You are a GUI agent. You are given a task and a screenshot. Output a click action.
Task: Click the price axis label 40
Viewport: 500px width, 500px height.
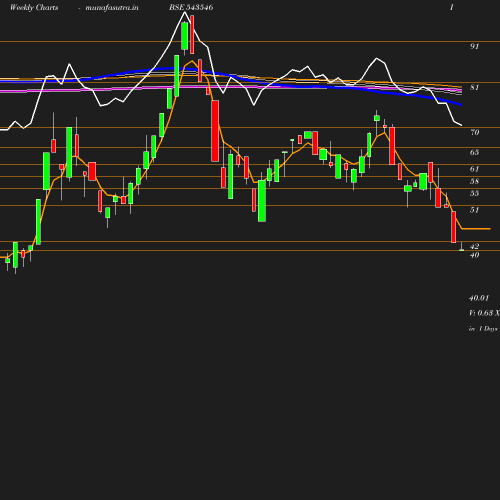pos(474,255)
